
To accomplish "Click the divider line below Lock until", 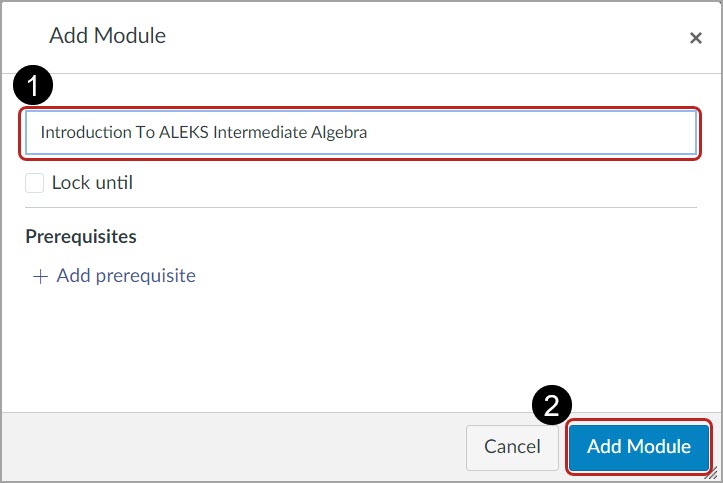I will coord(360,208).
